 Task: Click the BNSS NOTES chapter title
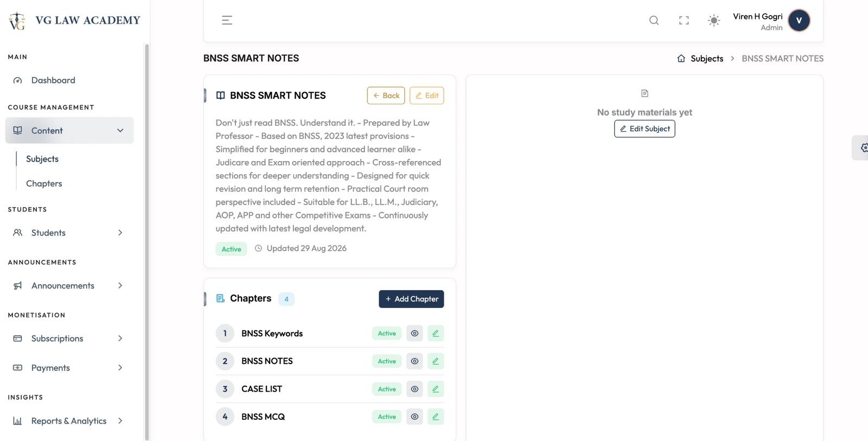[267, 361]
